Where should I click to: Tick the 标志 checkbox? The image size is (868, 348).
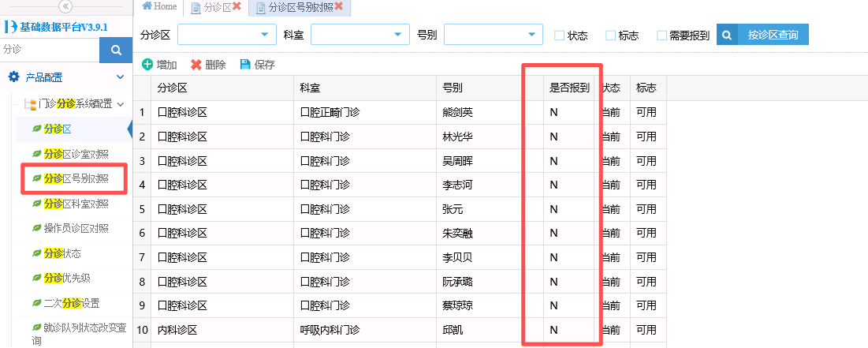(610, 36)
